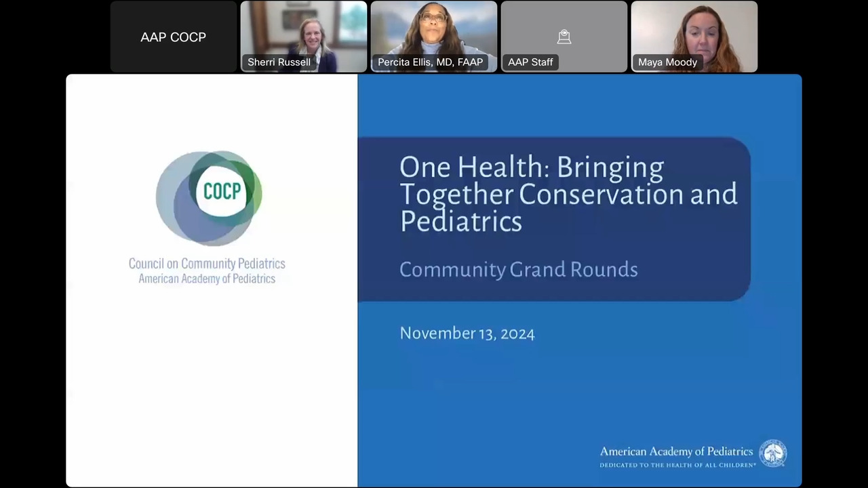
Task: Click the AAP Staff name label
Action: 530,62
